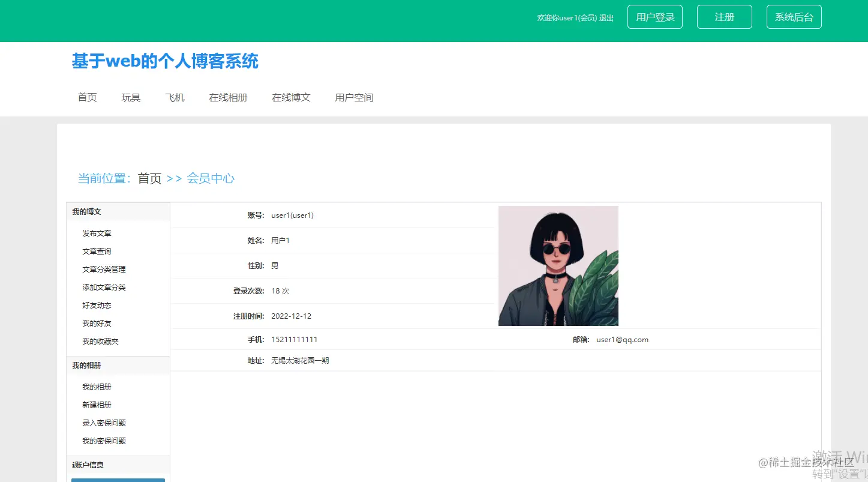This screenshot has width=868, height=482.
Task: Click the email user1@qq.com
Action: pos(623,340)
